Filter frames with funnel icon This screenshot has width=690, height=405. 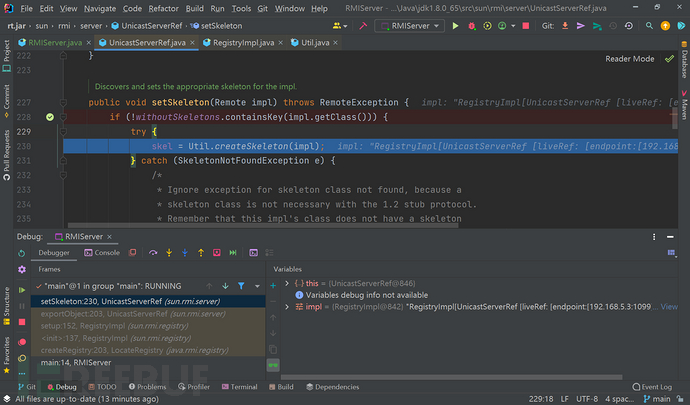tap(241, 286)
